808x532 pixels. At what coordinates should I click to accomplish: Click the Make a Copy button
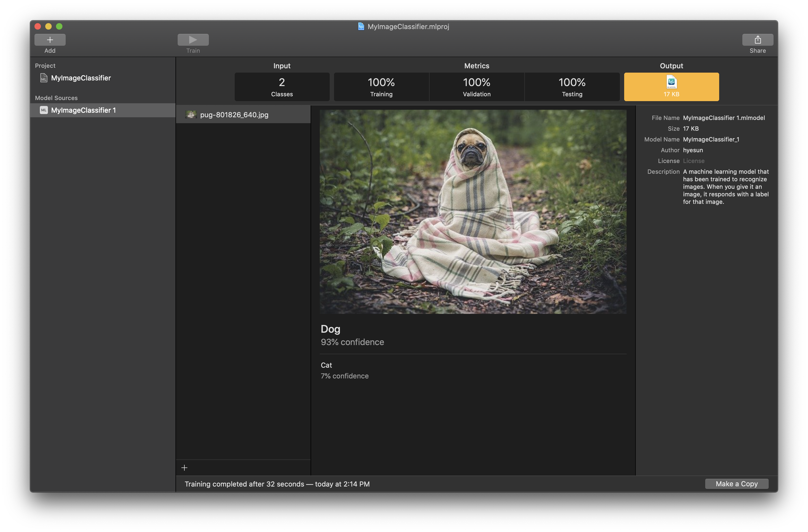[736, 484]
